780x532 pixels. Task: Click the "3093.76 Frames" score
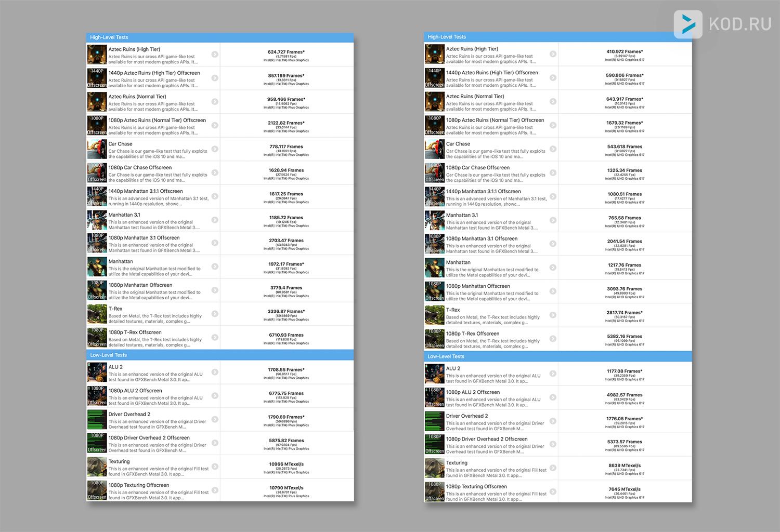[625, 289]
